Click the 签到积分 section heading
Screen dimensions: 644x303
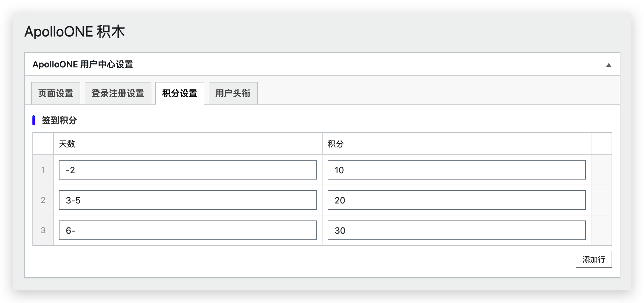tap(59, 120)
